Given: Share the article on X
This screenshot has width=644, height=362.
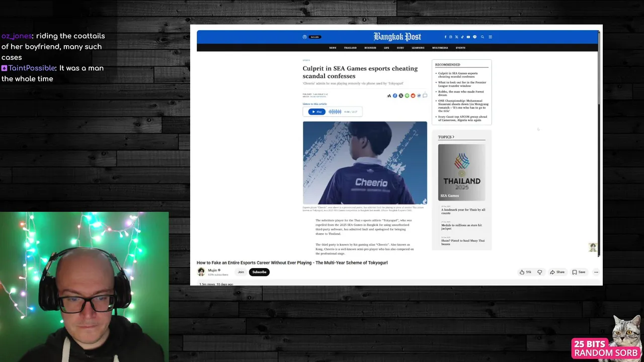Looking at the screenshot, I should click(401, 96).
